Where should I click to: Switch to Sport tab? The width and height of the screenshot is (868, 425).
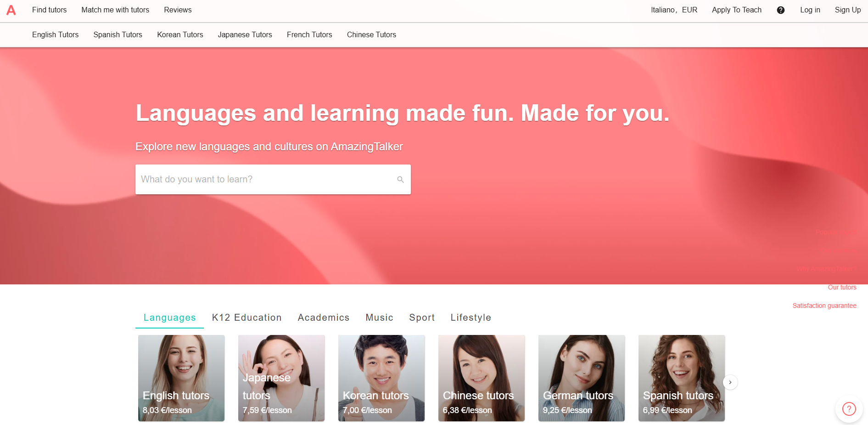pos(422,318)
